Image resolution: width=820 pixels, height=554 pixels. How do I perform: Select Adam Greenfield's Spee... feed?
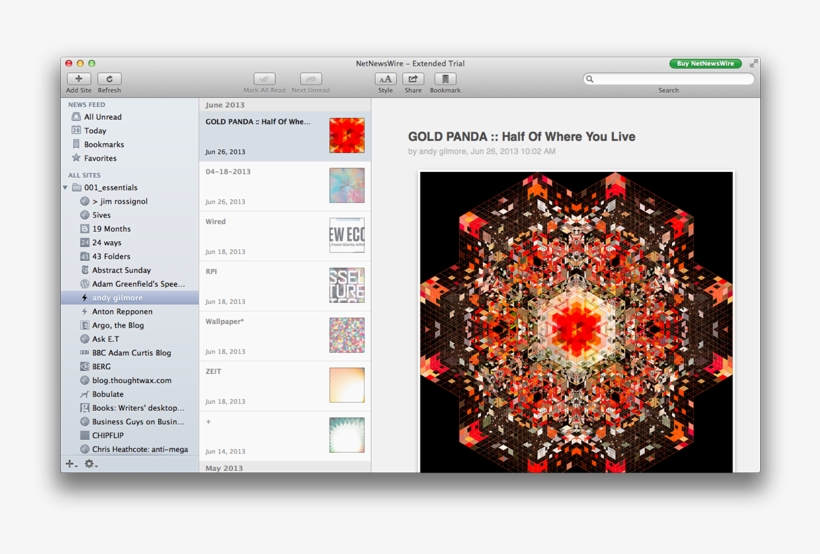130,284
